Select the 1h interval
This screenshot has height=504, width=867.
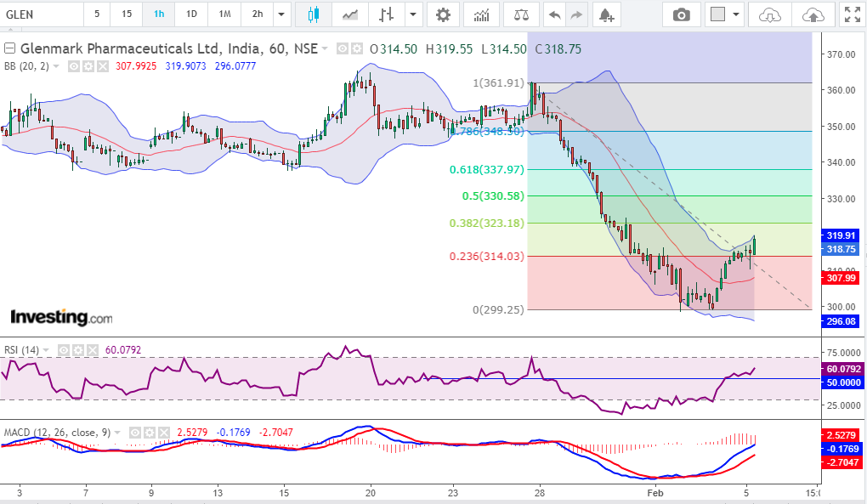(159, 14)
